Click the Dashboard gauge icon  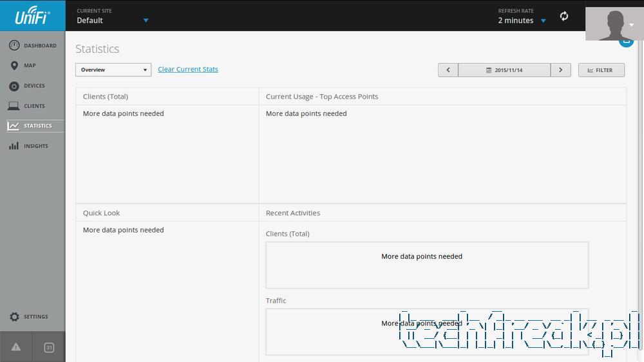(x=14, y=45)
